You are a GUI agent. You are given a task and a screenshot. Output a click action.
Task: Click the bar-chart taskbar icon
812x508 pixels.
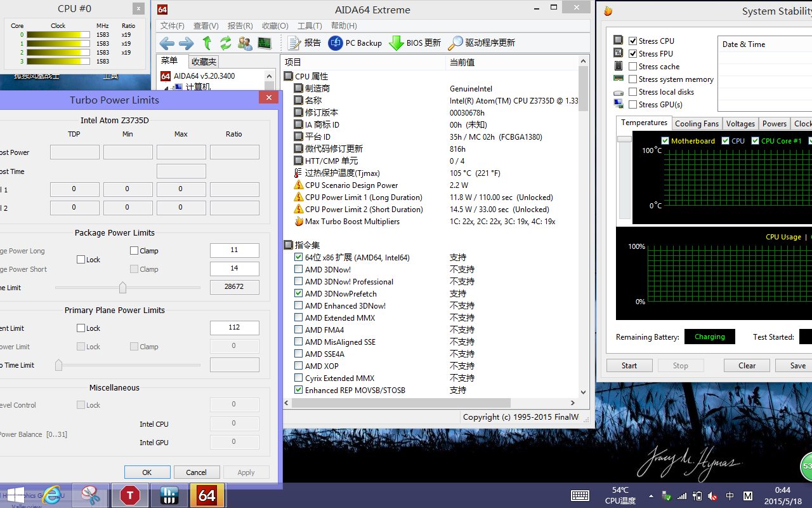tap(169, 495)
